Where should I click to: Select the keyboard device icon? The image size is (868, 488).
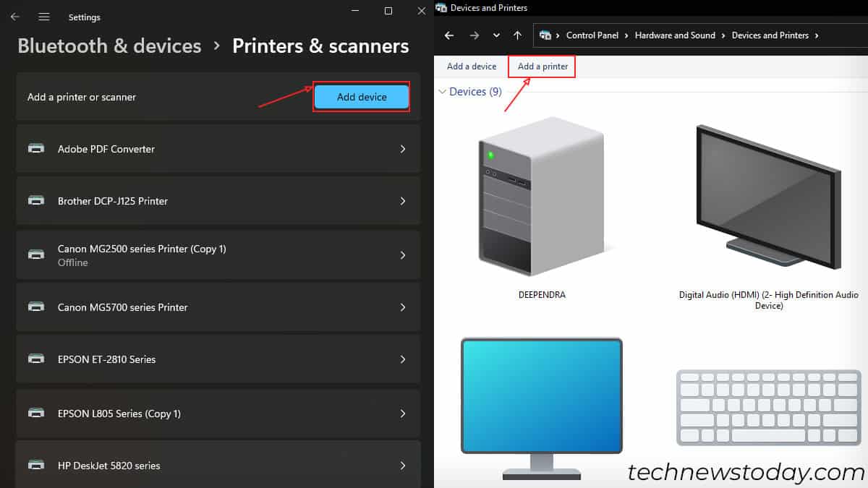tap(767, 407)
